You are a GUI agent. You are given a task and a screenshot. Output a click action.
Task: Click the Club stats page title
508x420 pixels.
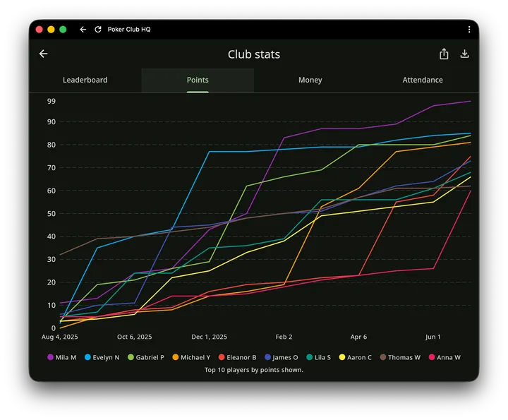pyautogui.click(x=254, y=54)
